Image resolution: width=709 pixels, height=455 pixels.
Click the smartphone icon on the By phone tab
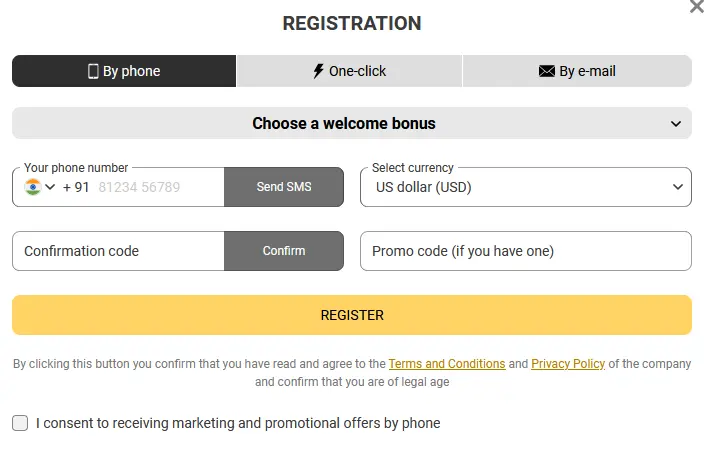93,71
